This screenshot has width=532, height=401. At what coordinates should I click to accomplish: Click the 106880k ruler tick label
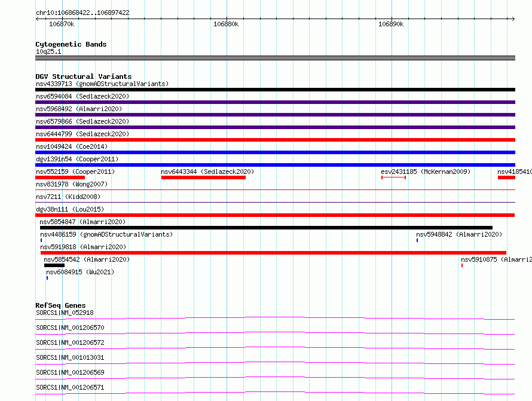point(226,24)
